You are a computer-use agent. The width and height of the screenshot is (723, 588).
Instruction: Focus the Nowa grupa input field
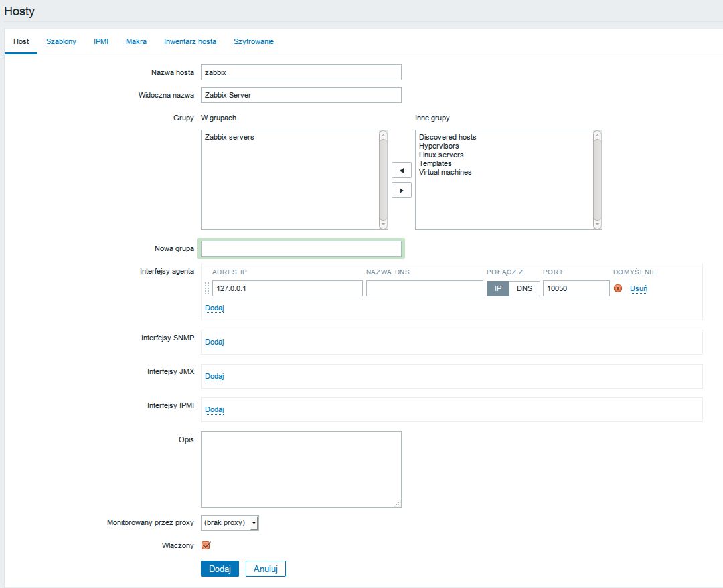(x=301, y=249)
